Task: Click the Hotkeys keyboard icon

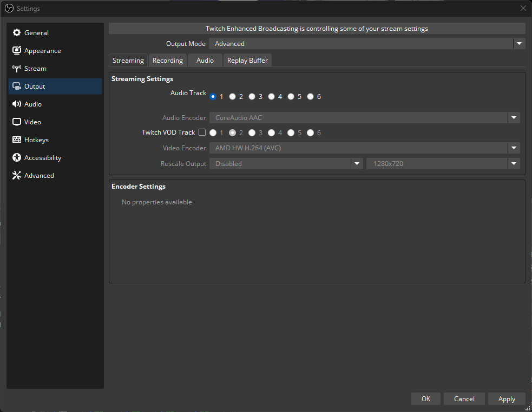Action: (17, 139)
